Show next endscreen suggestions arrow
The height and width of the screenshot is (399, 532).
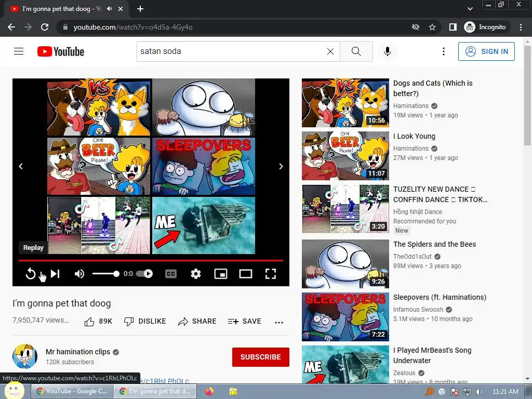[281, 166]
